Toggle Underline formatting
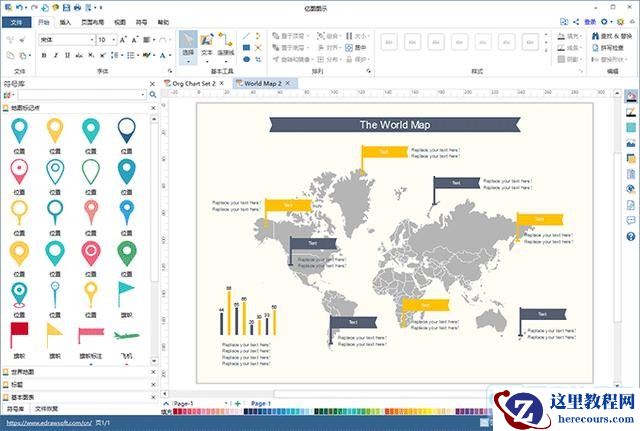This screenshot has height=431, width=640. tap(68, 55)
